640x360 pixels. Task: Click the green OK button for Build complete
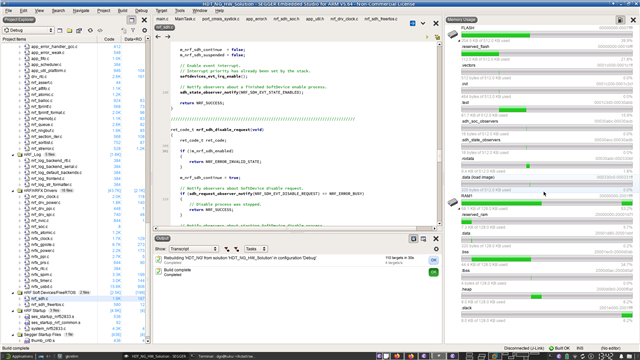433,272
